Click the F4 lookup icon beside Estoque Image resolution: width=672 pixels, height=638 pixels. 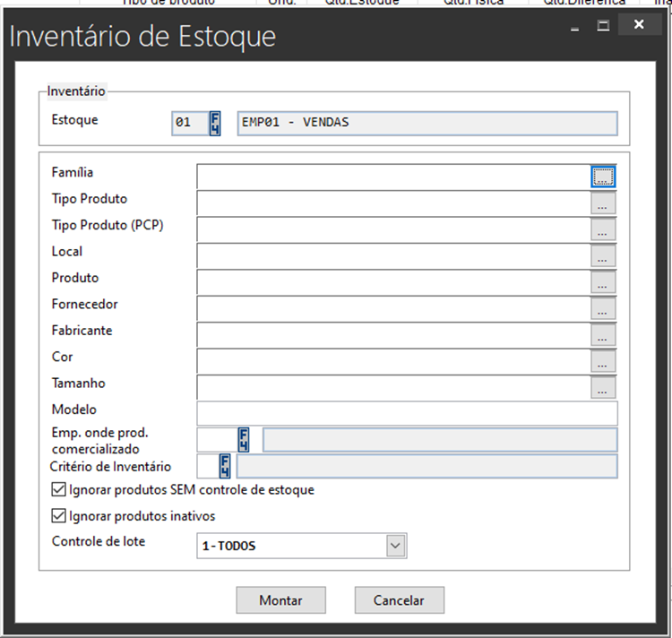pos(215,123)
